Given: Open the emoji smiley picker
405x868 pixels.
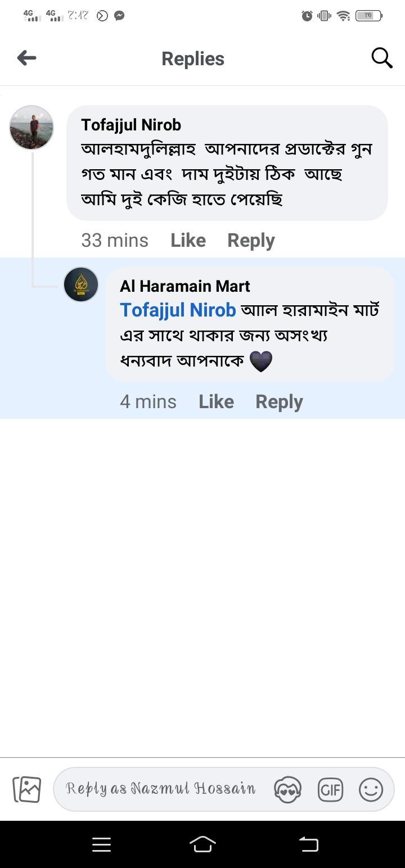Looking at the screenshot, I should pos(371,789).
